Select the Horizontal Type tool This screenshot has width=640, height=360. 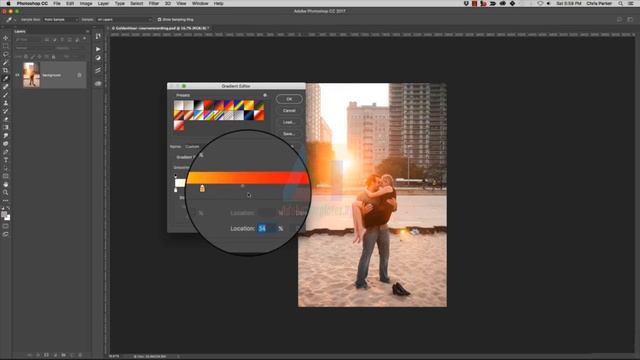pos(5,160)
